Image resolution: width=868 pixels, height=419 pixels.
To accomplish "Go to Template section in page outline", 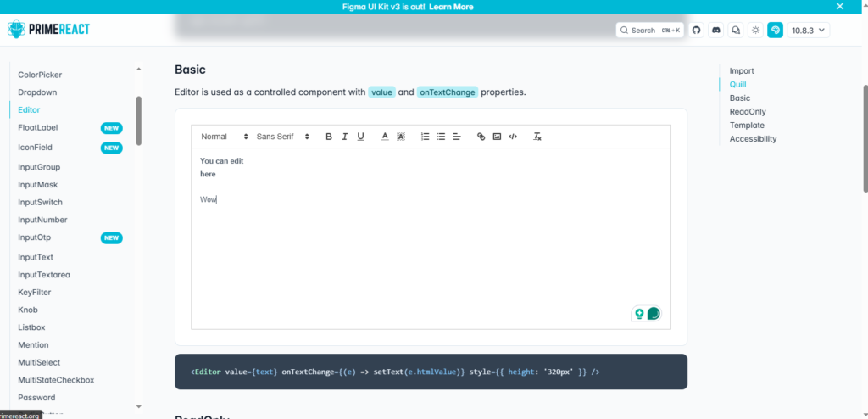I will pos(747,126).
